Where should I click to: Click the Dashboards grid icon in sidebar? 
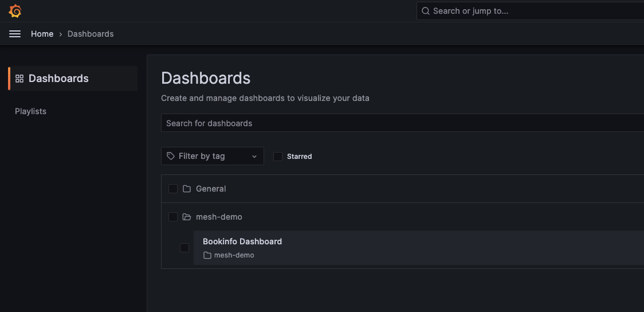click(19, 79)
